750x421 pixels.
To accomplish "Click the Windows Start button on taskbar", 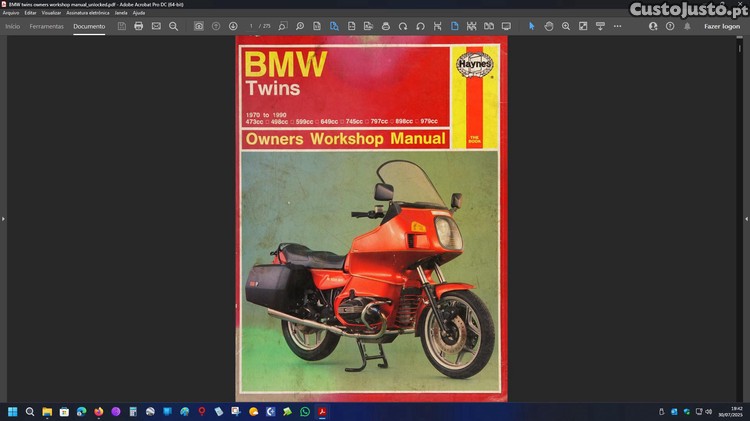I will (x=13, y=411).
